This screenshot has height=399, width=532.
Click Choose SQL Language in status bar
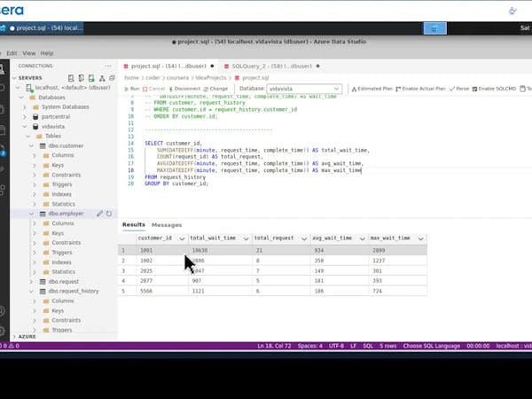tap(432, 346)
